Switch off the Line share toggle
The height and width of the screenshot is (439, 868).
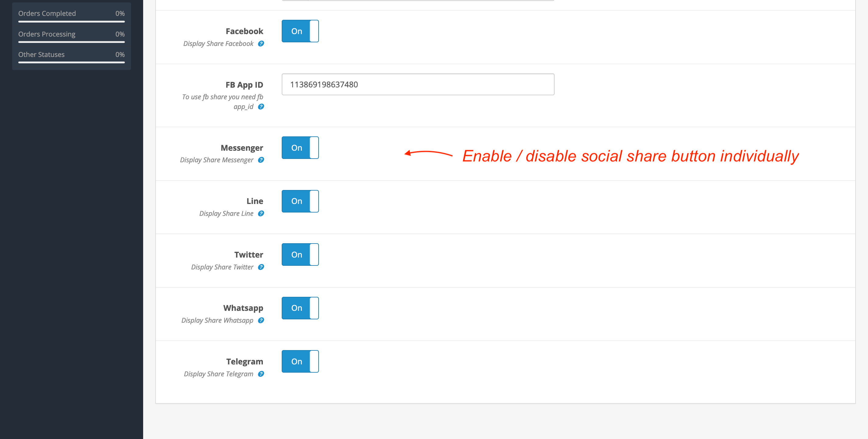pyautogui.click(x=300, y=201)
